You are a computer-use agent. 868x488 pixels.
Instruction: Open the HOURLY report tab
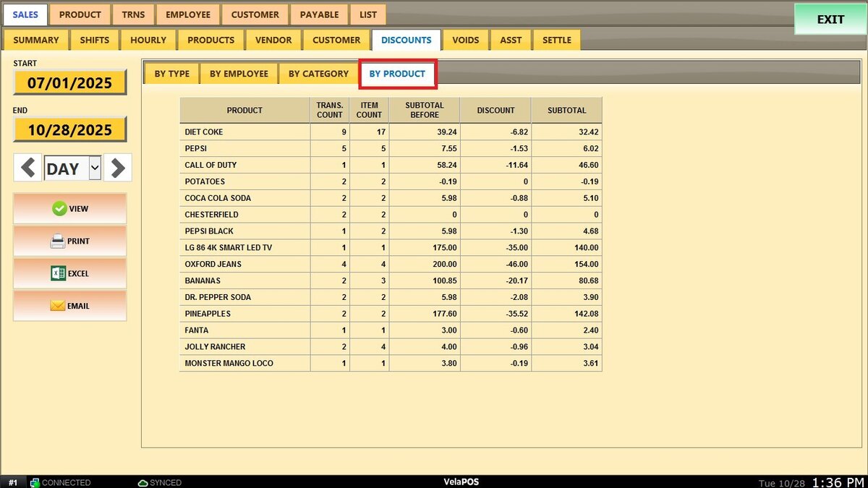pyautogui.click(x=148, y=40)
